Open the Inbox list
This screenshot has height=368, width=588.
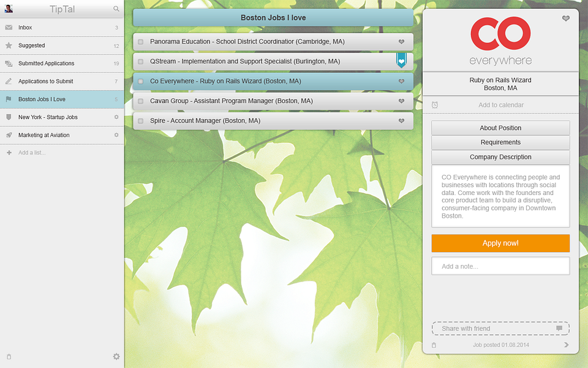click(62, 28)
